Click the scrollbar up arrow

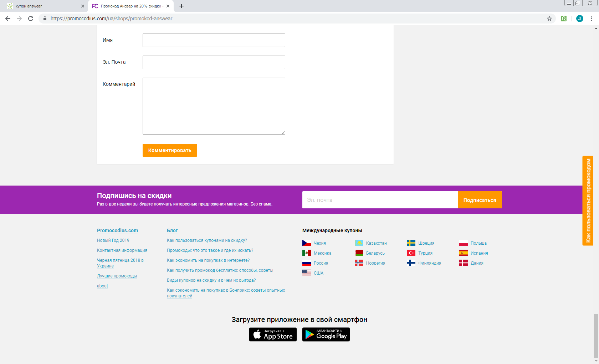tap(596, 28)
